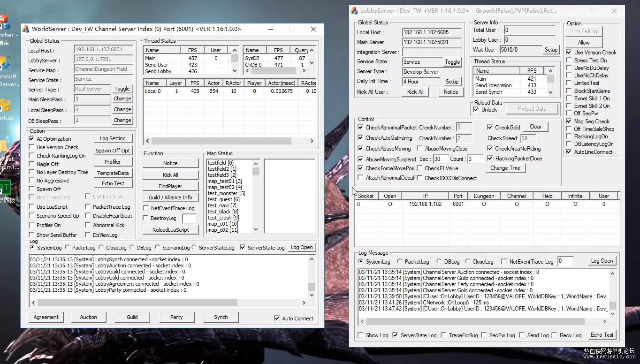Click the Synch button
The width and height of the screenshot is (640, 364).
(x=221, y=317)
